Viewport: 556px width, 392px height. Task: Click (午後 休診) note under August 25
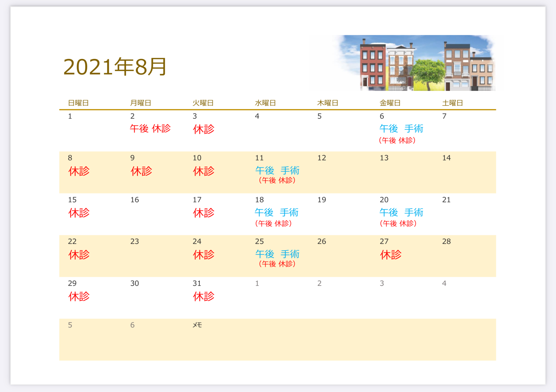pos(277,264)
